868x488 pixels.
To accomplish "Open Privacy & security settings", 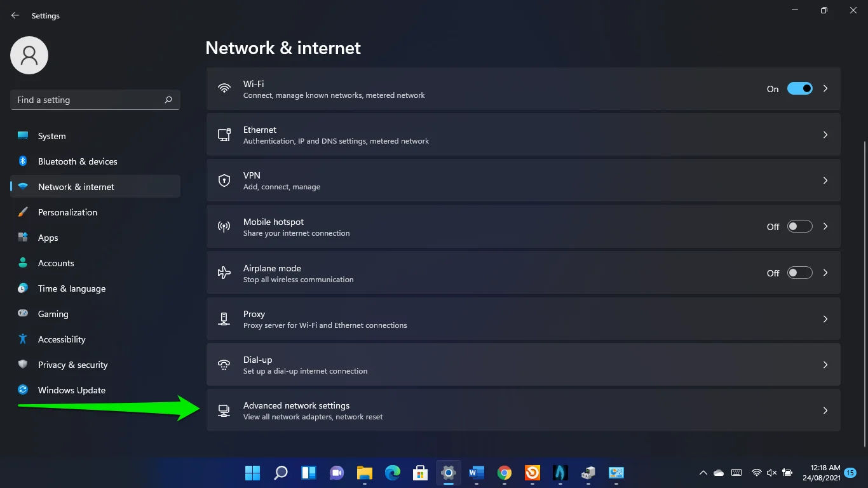I will (x=95, y=365).
